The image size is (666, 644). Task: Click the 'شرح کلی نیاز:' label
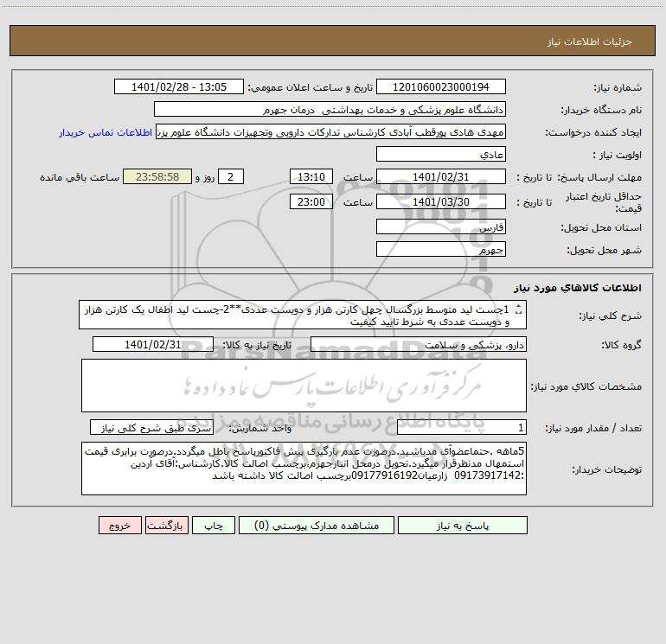(x=611, y=316)
